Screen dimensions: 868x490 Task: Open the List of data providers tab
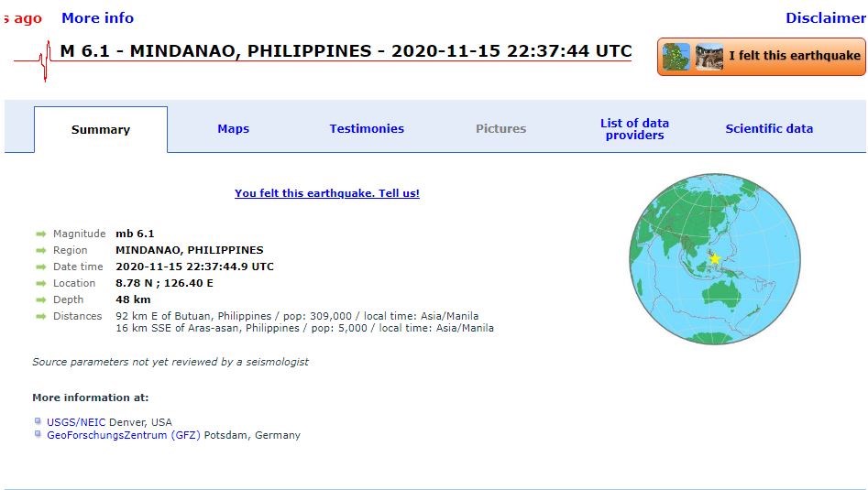[634, 129]
